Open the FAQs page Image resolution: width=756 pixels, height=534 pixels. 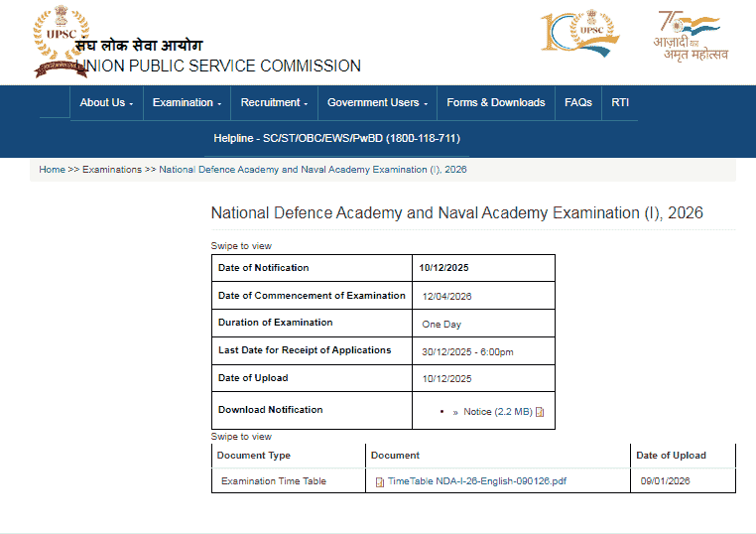[x=578, y=103]
